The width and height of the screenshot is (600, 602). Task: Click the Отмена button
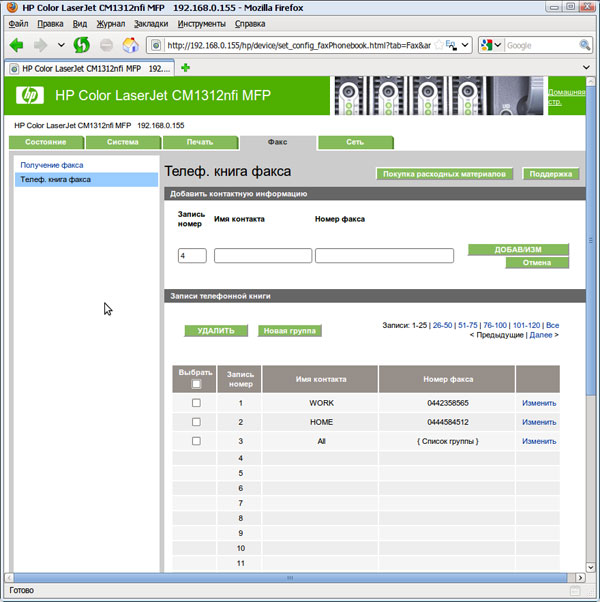click(537, 263)
